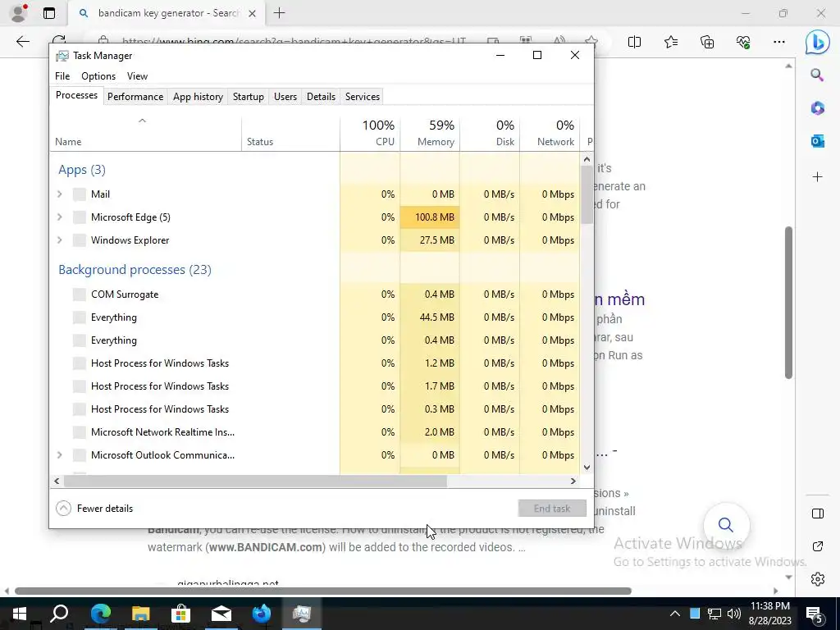Viewport: 840px width, 630px height.
Task: Expand Microsoft Edge (5) process group
Action: tap(59, 217)
